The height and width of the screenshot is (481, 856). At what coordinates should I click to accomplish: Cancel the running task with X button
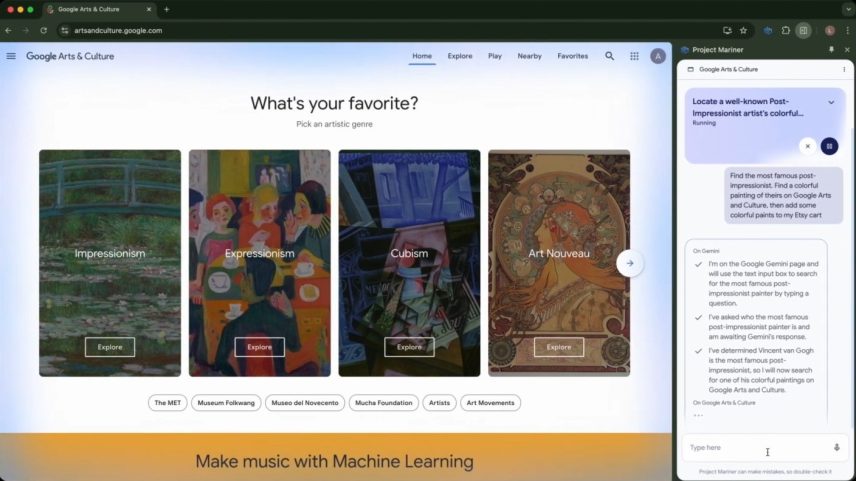807,146
